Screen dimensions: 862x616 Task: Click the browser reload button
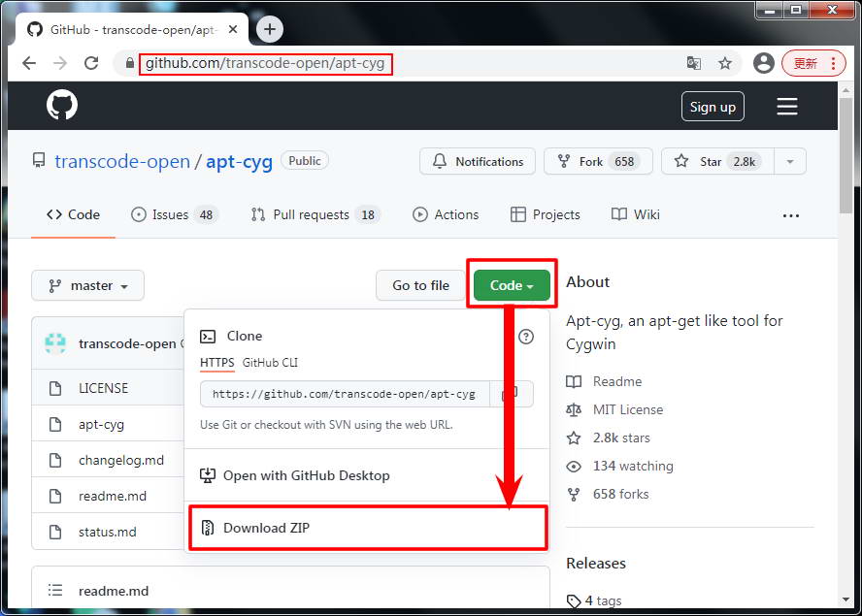[x=91, y=63]
